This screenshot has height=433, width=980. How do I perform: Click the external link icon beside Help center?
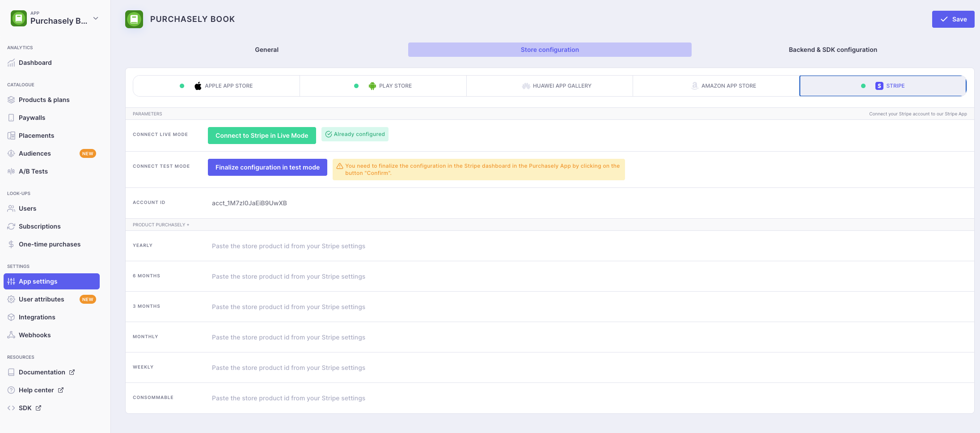point(61,390)
